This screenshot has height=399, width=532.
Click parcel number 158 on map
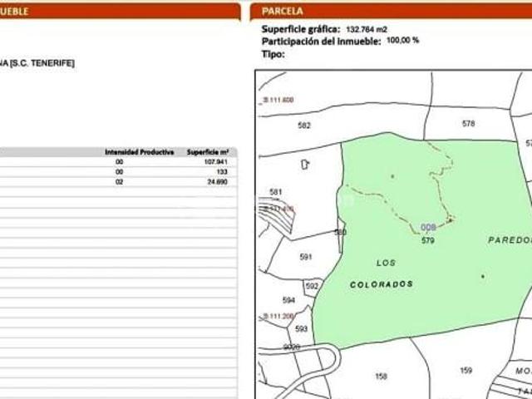point(381,376)
